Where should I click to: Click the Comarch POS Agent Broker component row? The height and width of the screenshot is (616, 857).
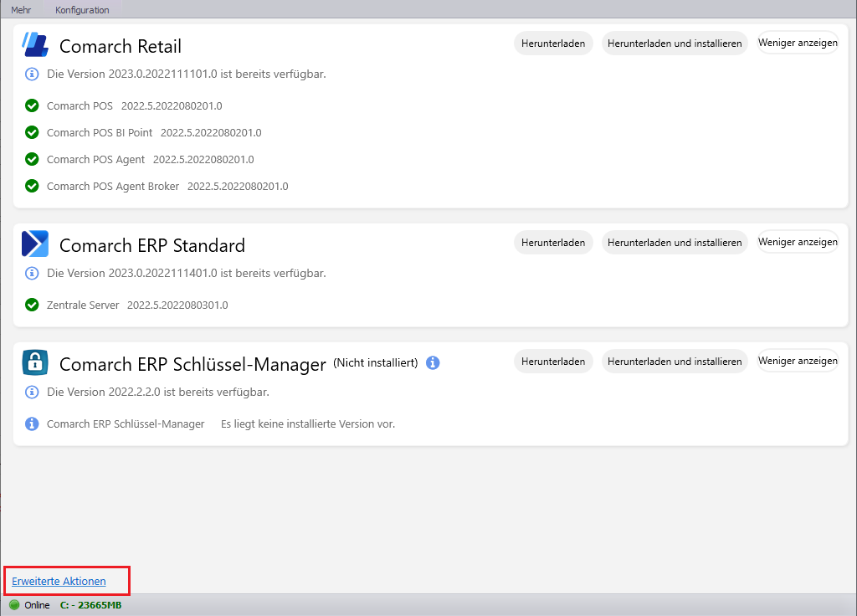point(167,187)
